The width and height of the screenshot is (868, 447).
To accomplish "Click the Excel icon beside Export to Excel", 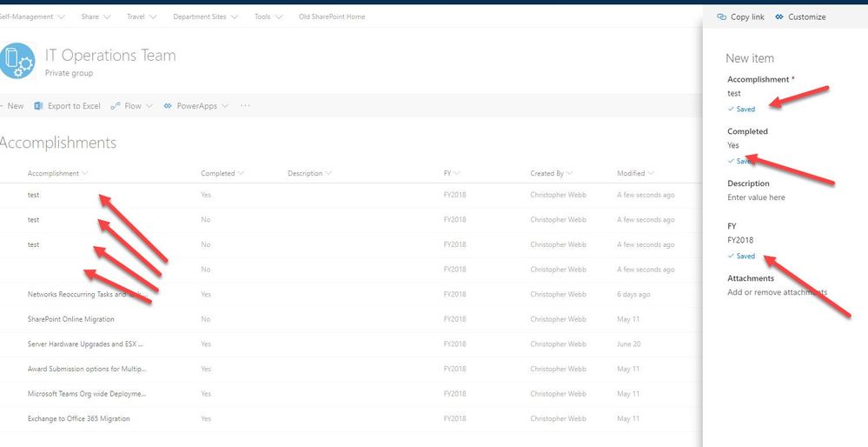I will point(38,106).
